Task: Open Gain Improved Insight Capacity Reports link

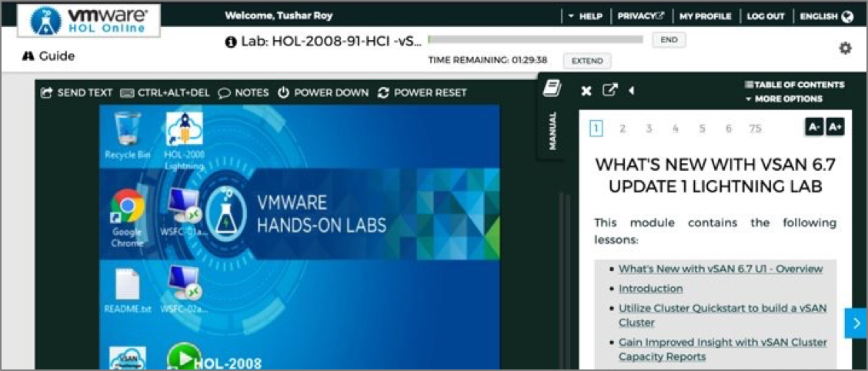Action: click(x=723, y=349)
